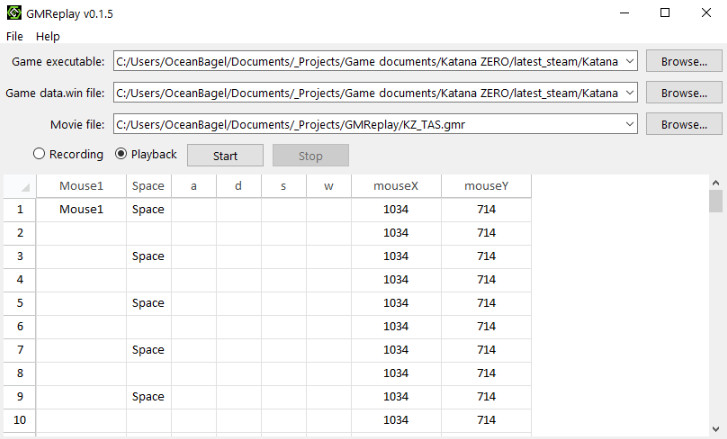
Task: Select row header 10
Action: 20,420
